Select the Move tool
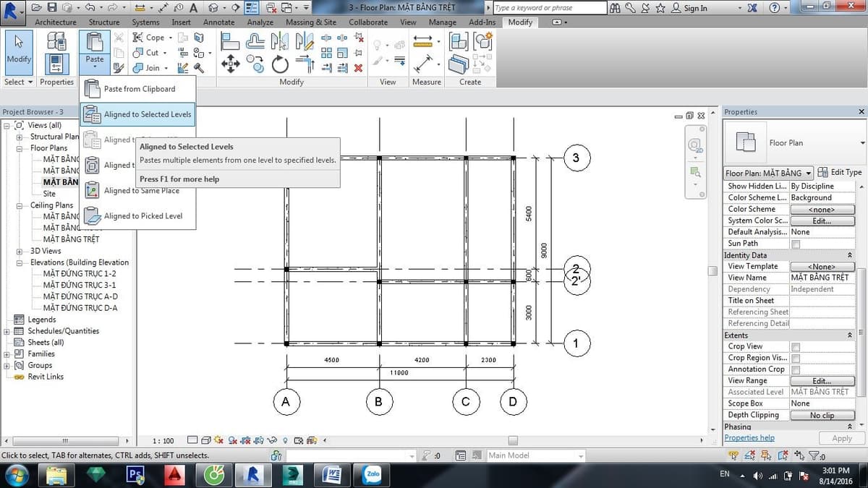Image resolution: width=868 pixels, height=488 pixels. pos(230,64)
